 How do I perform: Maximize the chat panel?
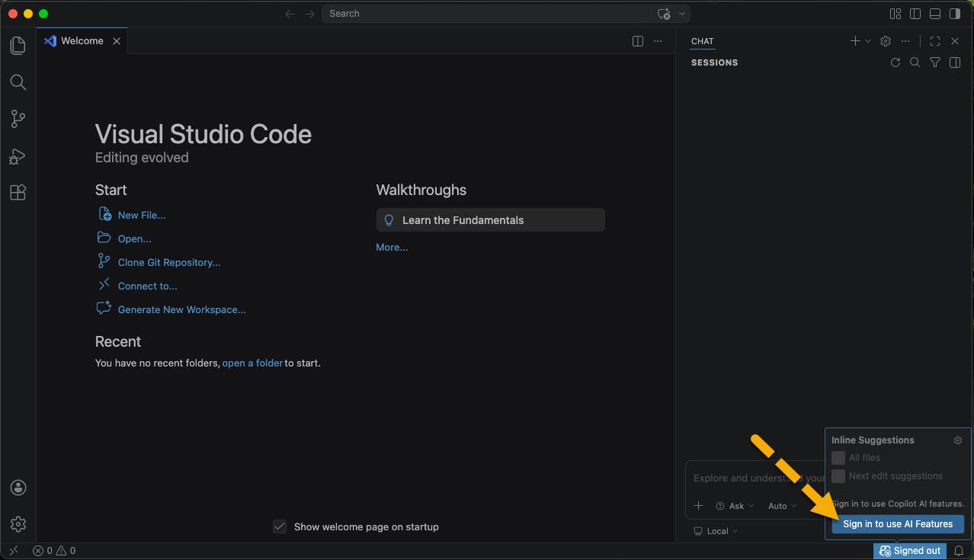point(935,41)
